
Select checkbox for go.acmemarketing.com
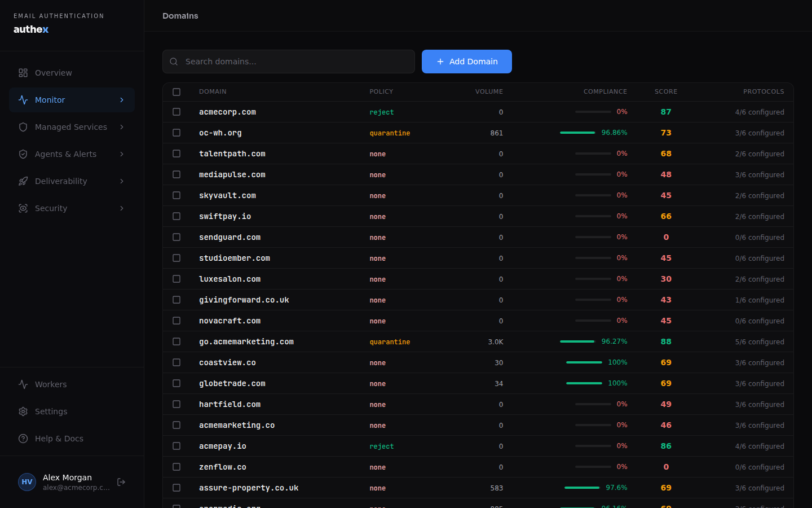176,341
